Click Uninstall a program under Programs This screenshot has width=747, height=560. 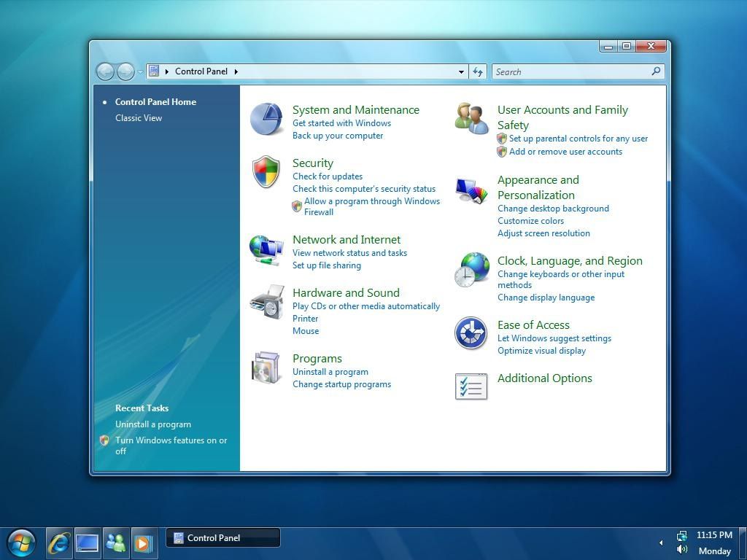[x=330, y=373]
